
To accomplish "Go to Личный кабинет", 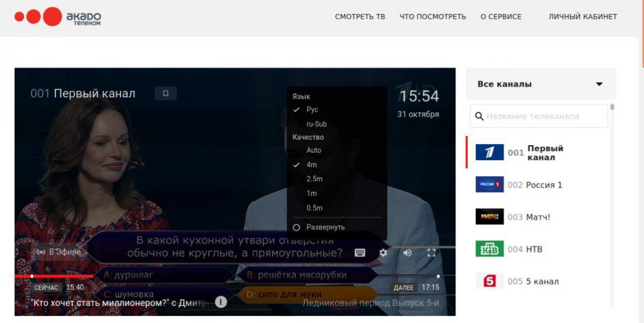I will 583,17.
